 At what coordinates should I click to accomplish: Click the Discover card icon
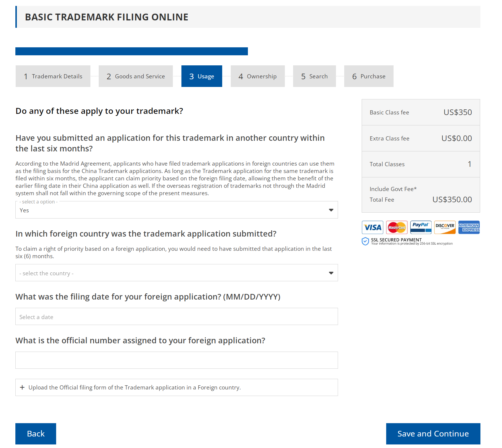pos(445,227)
